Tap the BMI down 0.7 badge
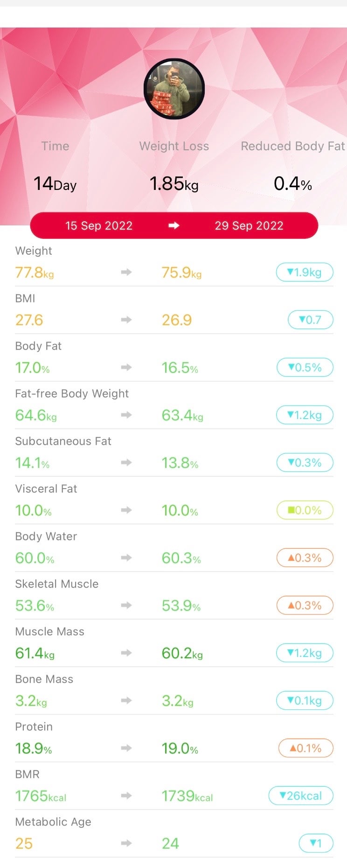This screenshot has height=868, width=347. click(311, 320)
